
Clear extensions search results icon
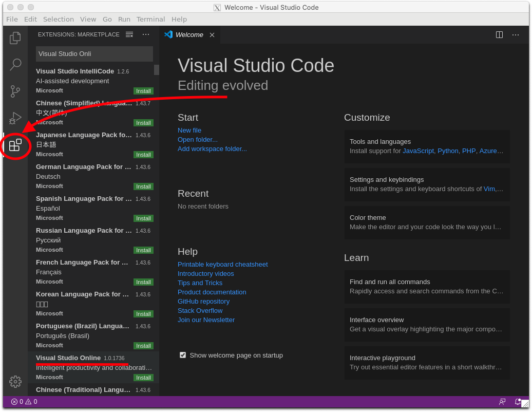click(x=129, y=34)
